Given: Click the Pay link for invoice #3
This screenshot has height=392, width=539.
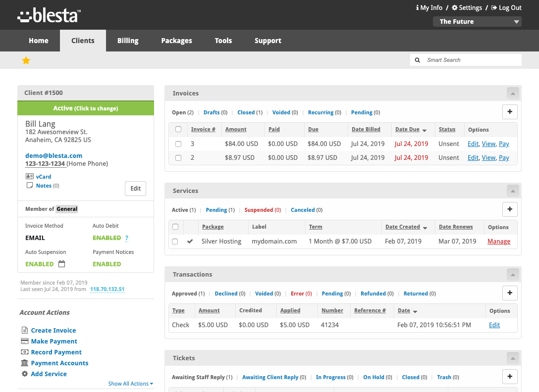Looking at the screenshot, I should coord(504,144).
